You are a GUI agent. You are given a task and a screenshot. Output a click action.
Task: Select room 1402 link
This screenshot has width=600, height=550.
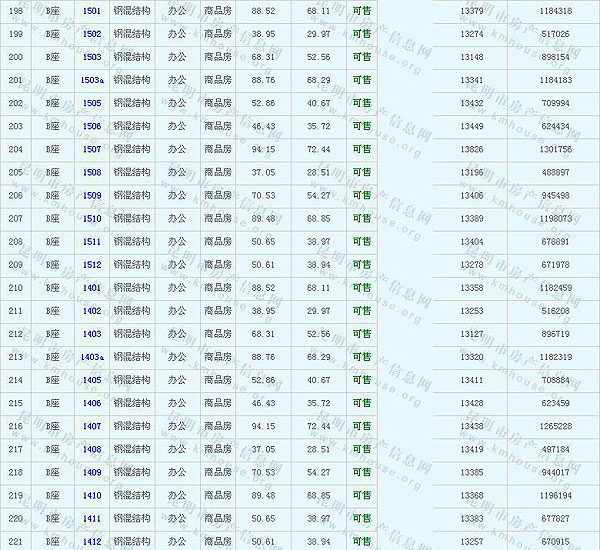pos(92,311)
